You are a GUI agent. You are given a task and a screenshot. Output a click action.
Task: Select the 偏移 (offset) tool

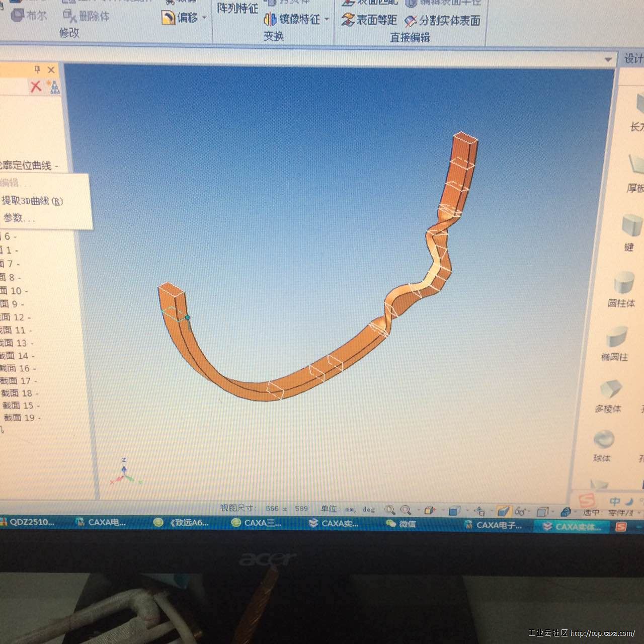pyautogui.click(x=180, y=18)
